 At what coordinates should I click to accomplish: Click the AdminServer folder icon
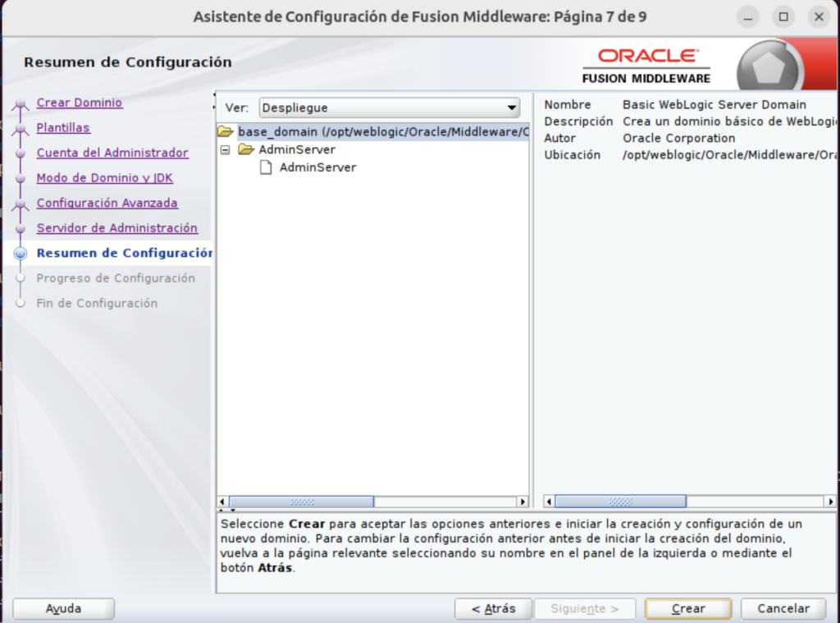click(245, 150)
